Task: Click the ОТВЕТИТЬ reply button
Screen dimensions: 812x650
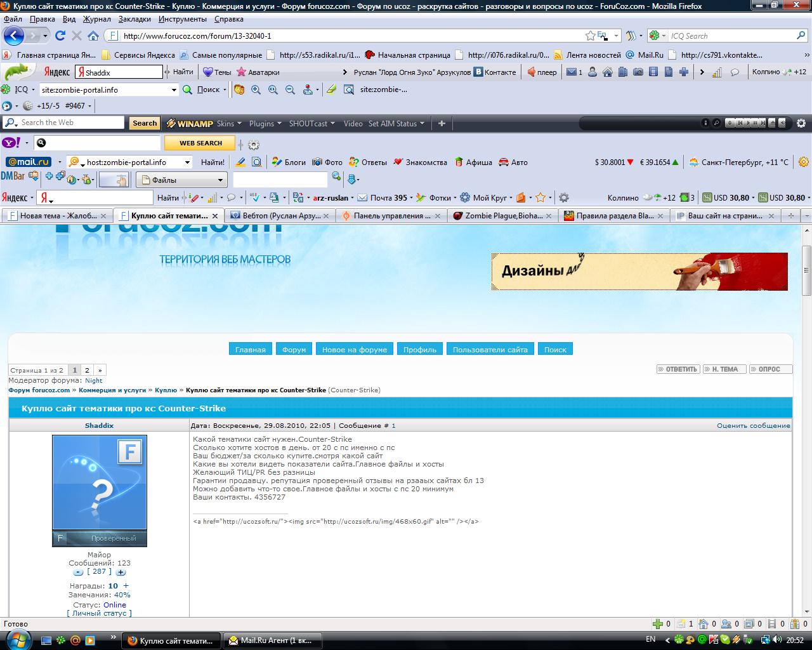Action: coord(678,369)
